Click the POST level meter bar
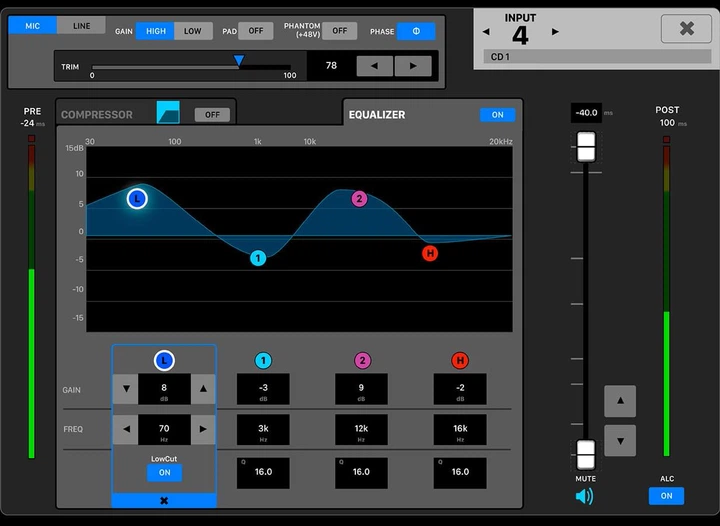The height and width of the screenshot is (526, 720). coord(666,296)
